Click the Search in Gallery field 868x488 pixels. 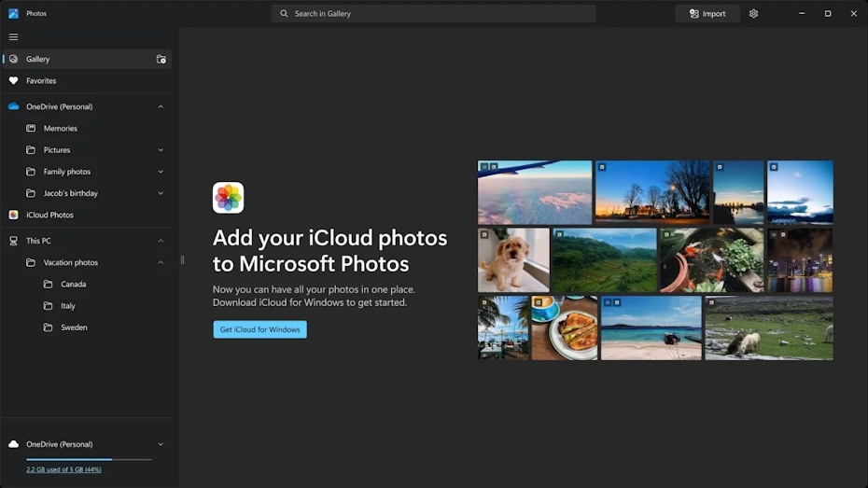pyautogui.click(x=433, y=14)
